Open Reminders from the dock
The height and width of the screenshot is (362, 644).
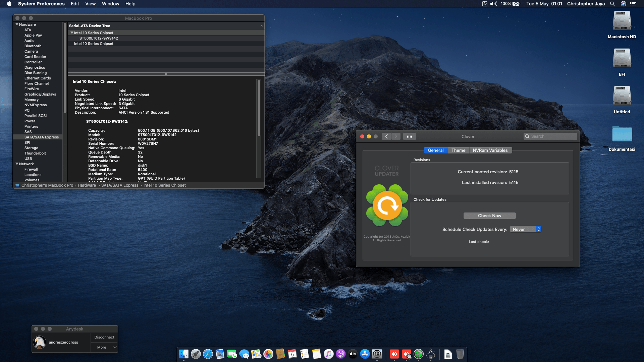[305, 354]
